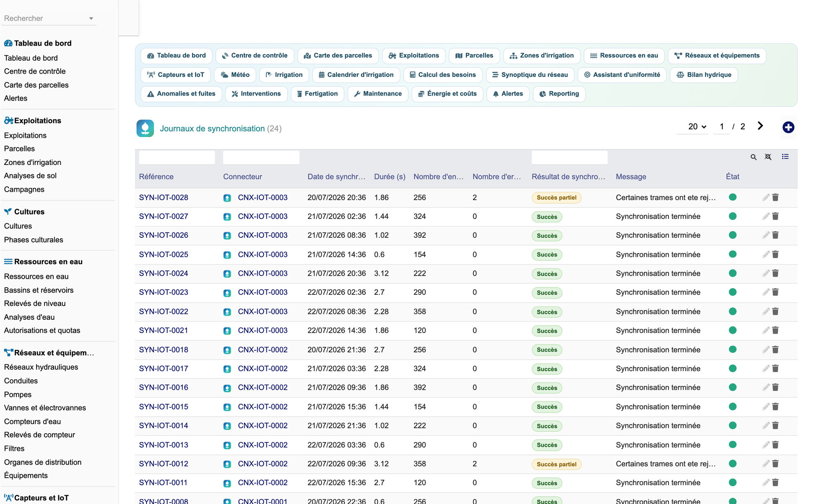This screenshot has height=504, width=815.
Task: Click Succès partiel badge in row SYN-IOT-0012
Action: coord(556,464)
